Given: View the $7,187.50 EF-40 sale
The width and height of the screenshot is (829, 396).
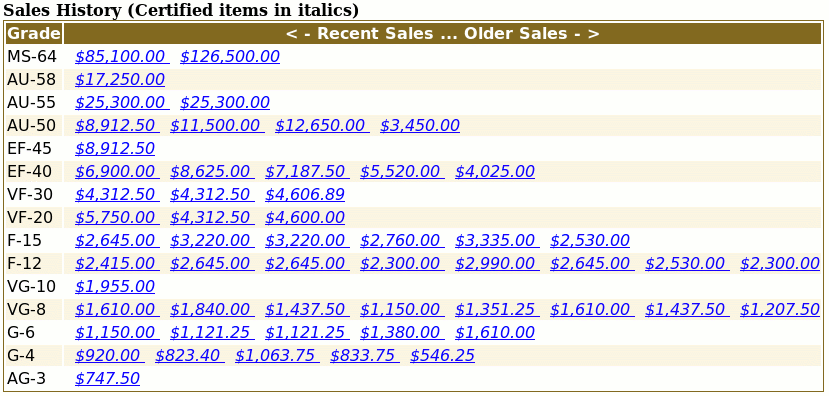Looking at the screenshot, I should [307, 171].
